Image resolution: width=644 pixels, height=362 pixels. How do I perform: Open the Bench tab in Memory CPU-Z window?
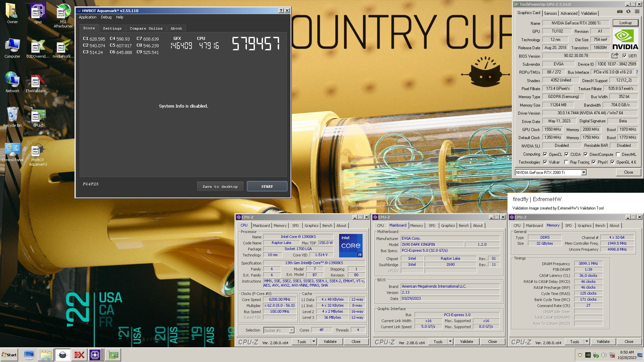[600, 226]
